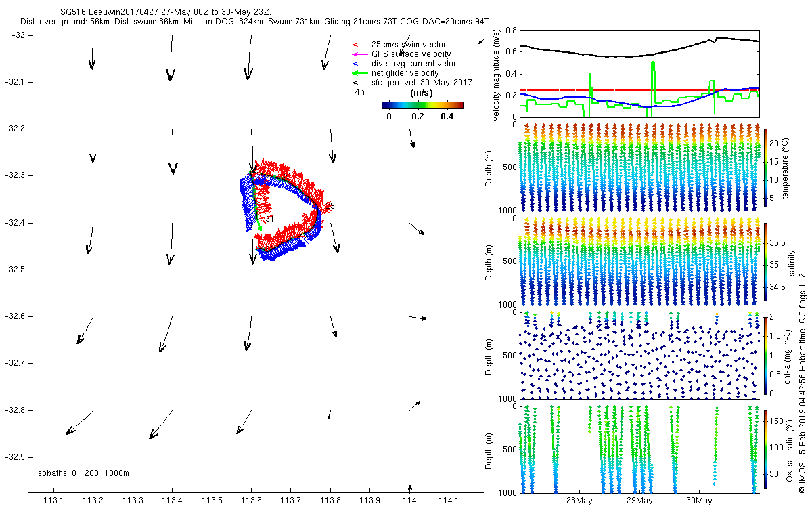Click the velocity (m/s) horizontal colorbar
The width and height of the screenshot is (812, 508).
pos(422,105)
